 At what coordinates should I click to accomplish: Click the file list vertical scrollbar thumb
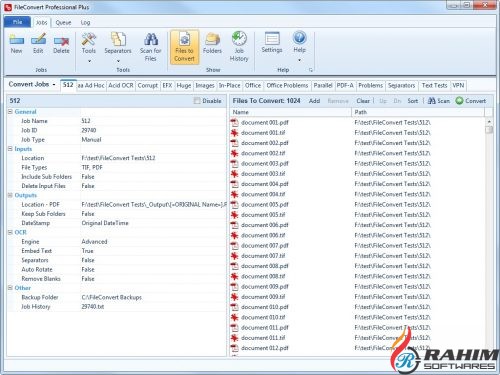coord(489,130)
